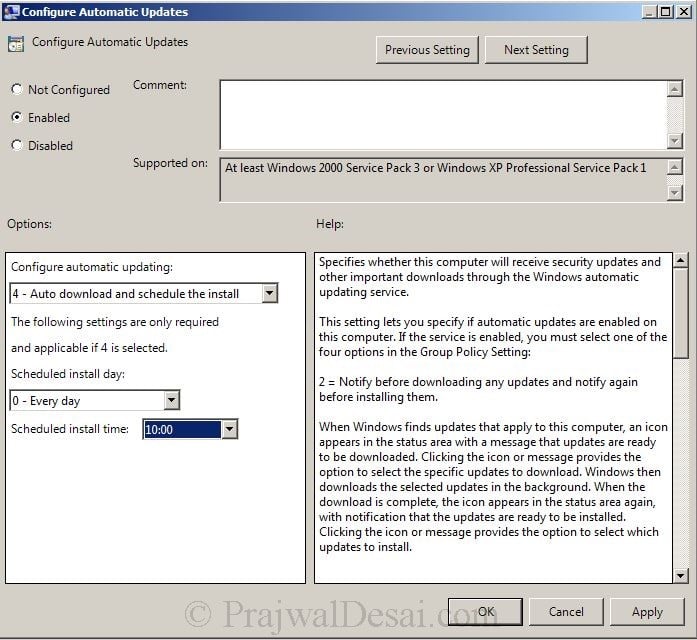The height and width of the screenshot is (640, 697).
Task: Click the Comment box scroll up arrow
Action: pyautogui.click(x=675, y=89)
